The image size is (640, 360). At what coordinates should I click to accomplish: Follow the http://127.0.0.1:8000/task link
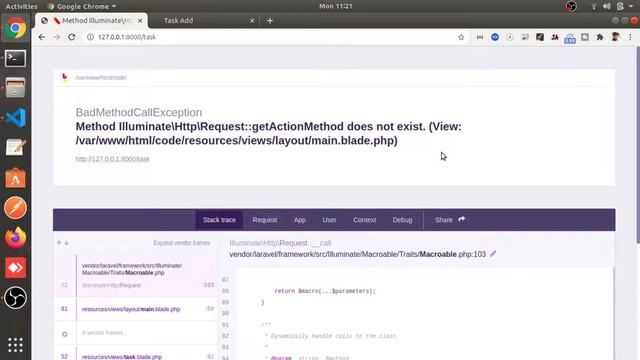[x=113, y=159]
